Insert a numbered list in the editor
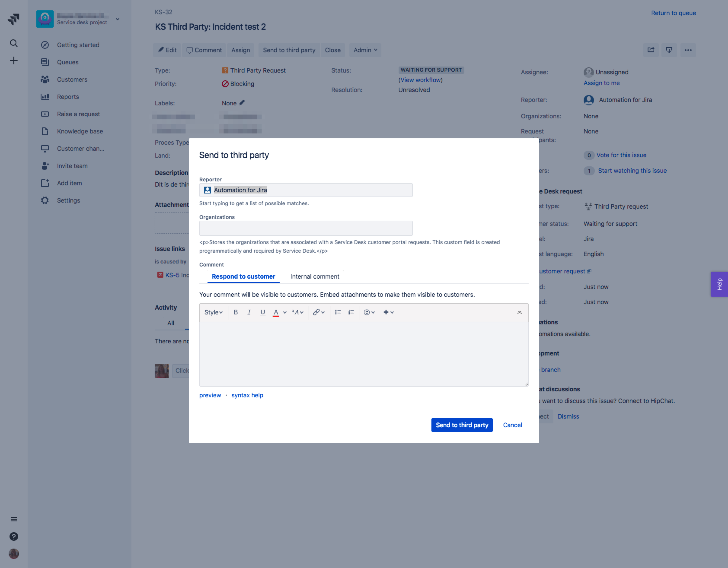 [x=351, y=312]
